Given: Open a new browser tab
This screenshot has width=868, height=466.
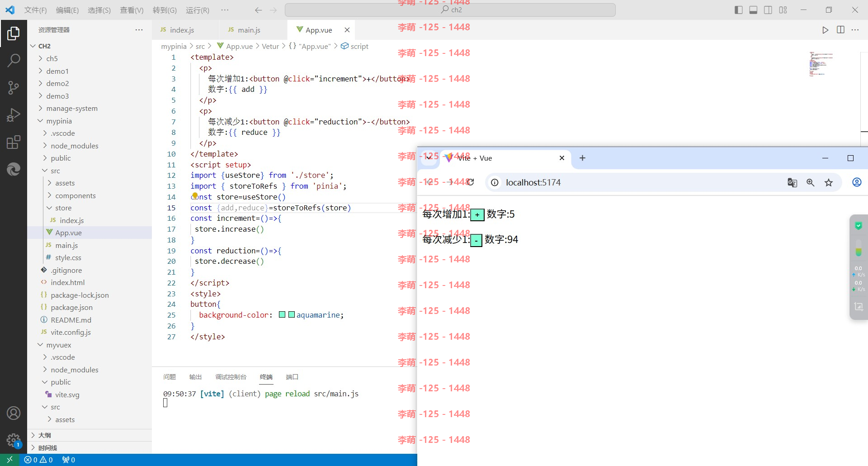Looking at the screenshot, I should (x=582, y=158).
